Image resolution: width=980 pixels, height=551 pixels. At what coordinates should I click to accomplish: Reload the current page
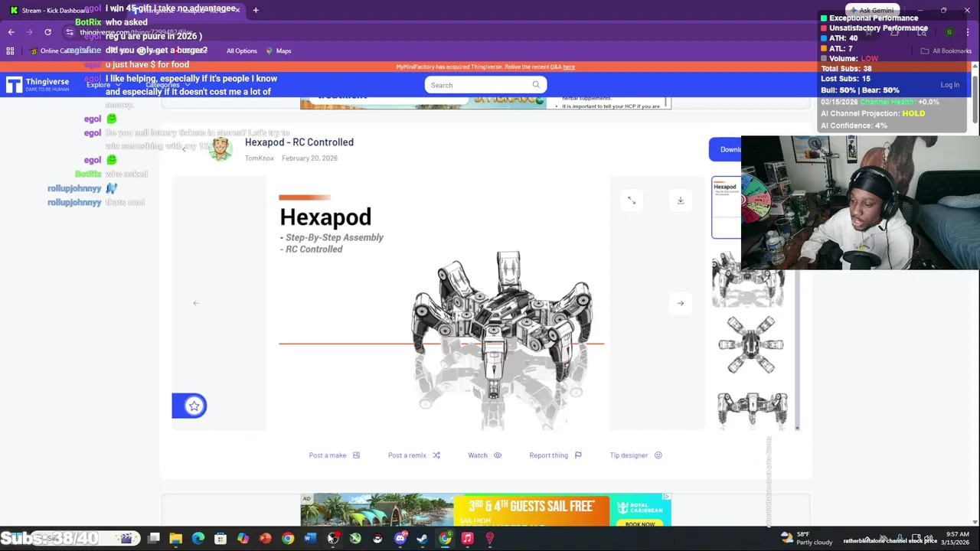[x=47, y=31]
